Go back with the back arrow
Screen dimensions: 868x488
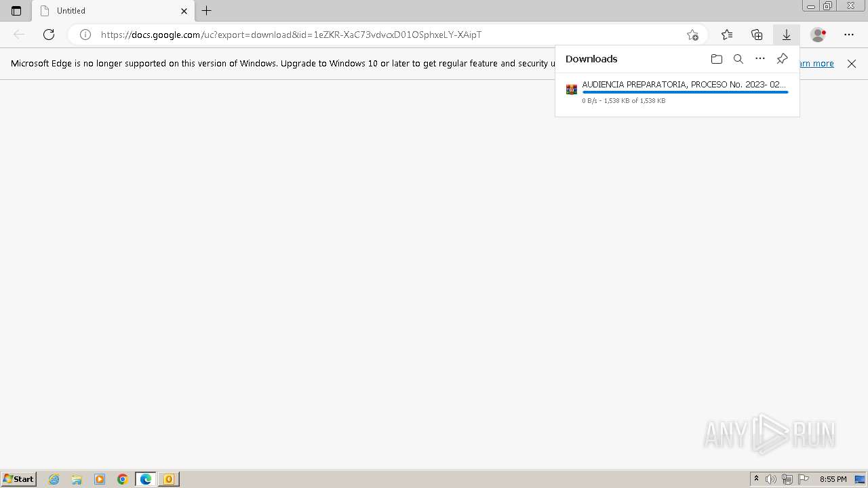coord(19,35)
